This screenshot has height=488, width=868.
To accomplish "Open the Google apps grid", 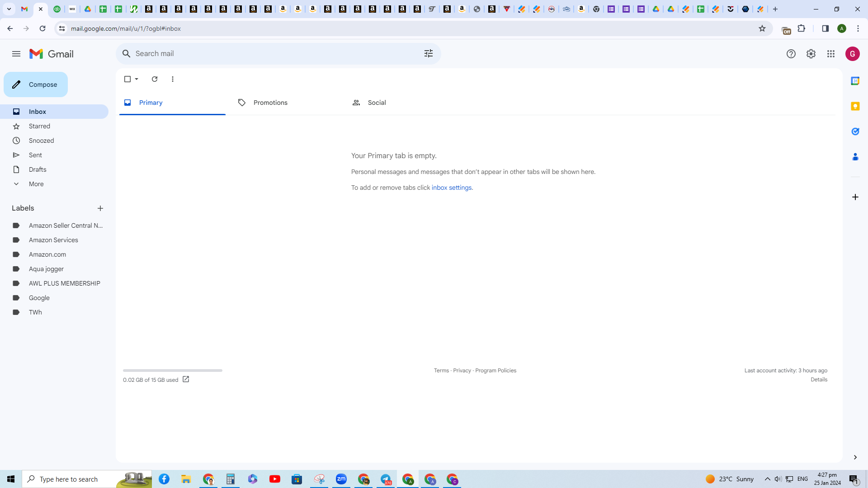I will tap(831, 54).
